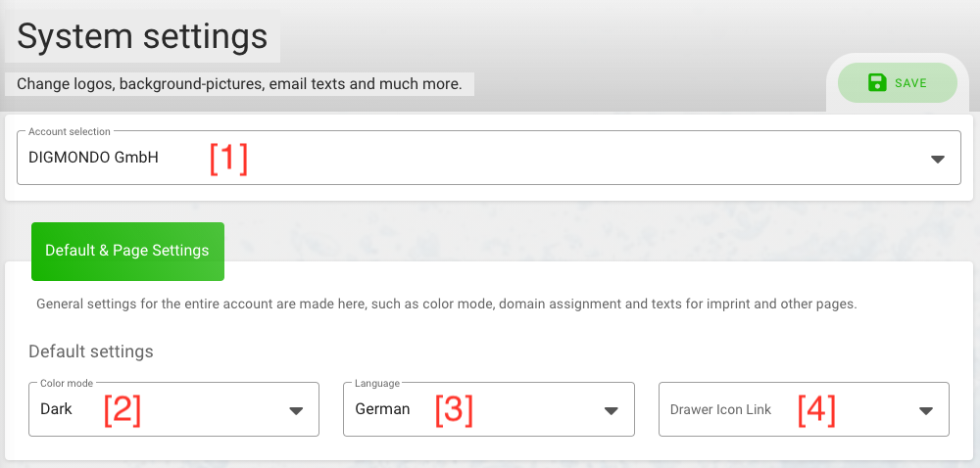Click the System settings page heading
980x468 pixels.
click(142, 36)
